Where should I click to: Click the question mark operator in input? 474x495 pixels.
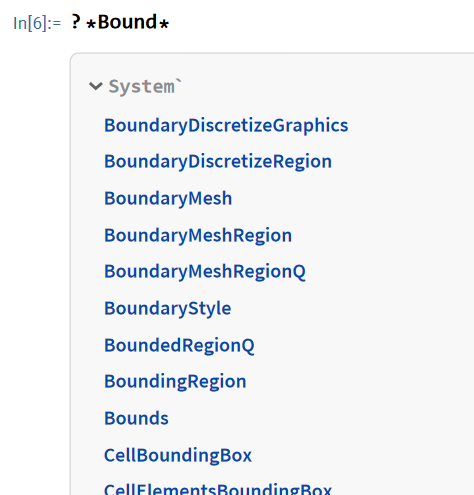tap(76, 22)
